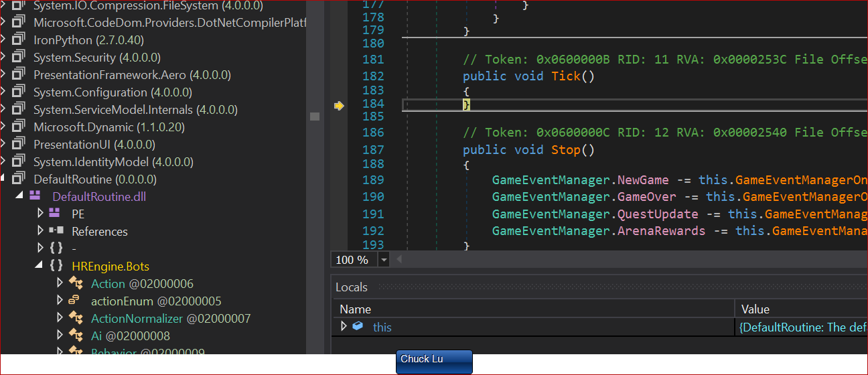This screenshot has height=375, width=868.
Task: Click the Stop method name
Action: click(x=566, y=149)
